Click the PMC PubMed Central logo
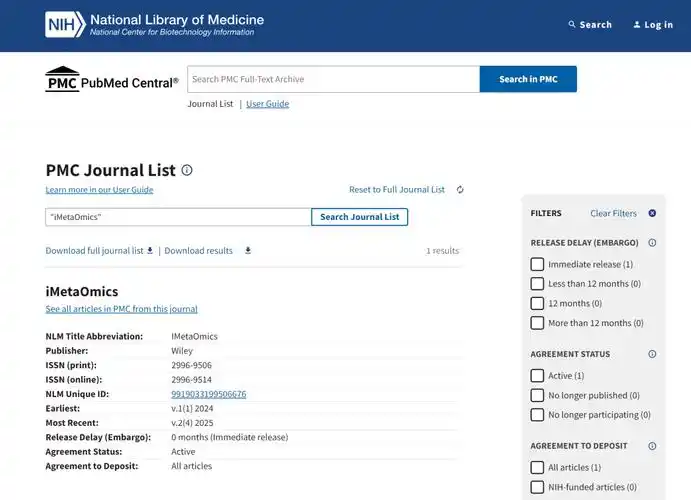The width and height of the screenshot is (691, 500). [112, 80]
